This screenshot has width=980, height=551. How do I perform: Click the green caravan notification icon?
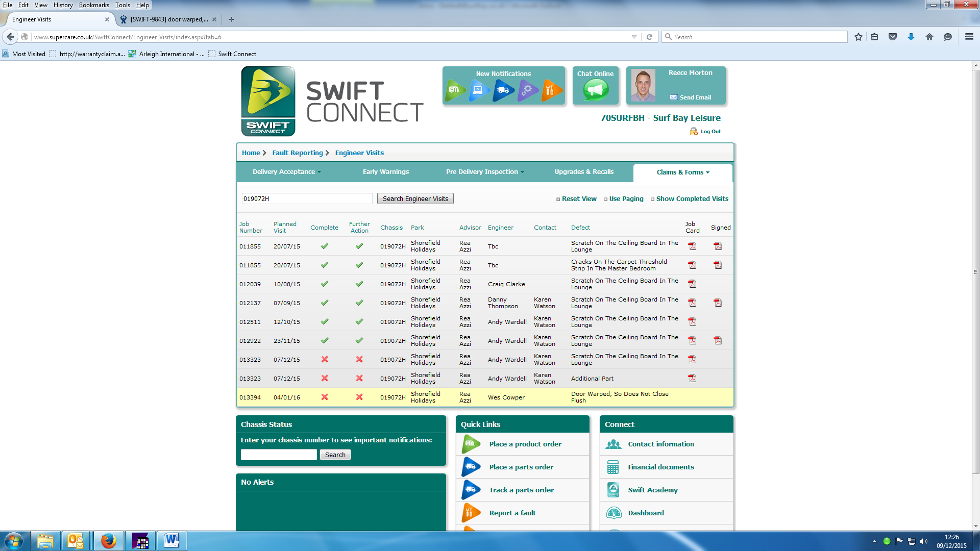[454, 90]
